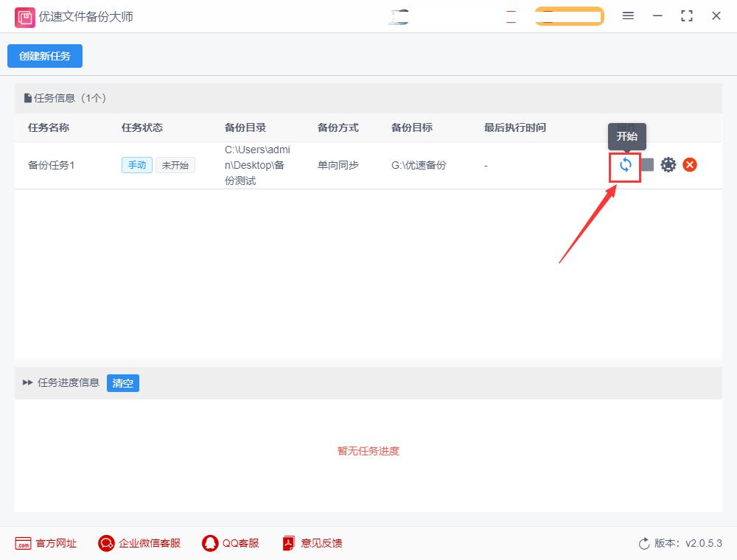
Task: Open QQ客服 support icon
Action: (x=209, y=543)
